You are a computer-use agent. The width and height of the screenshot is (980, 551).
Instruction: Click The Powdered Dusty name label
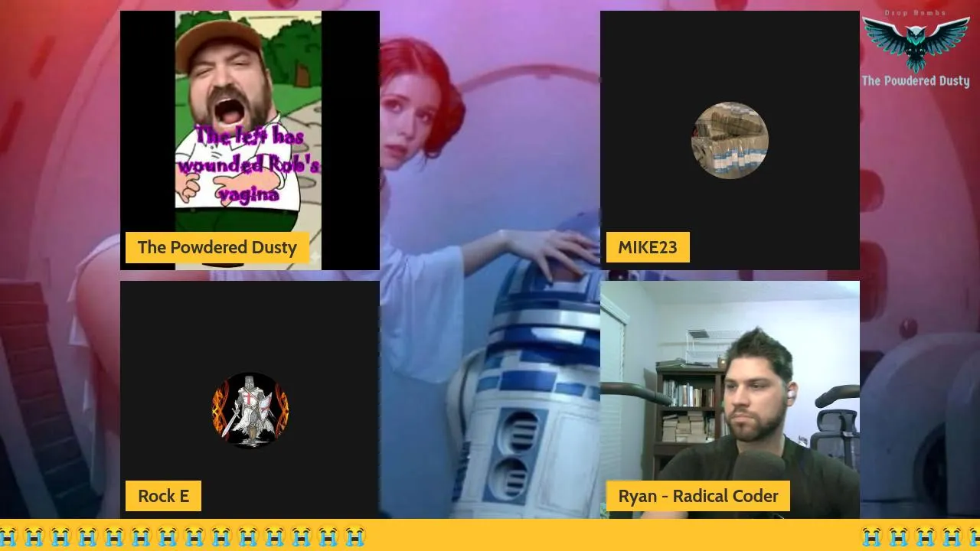click(217, 247)
